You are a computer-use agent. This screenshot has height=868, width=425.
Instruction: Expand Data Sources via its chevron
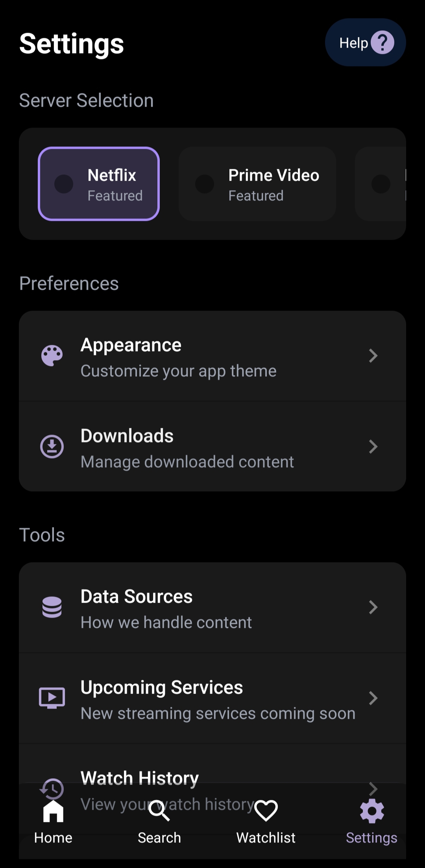(373, 607)
